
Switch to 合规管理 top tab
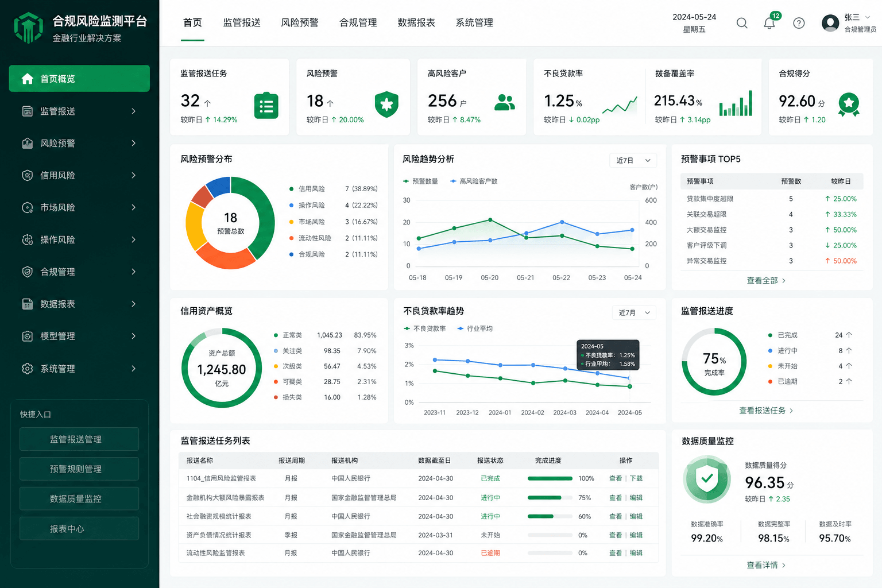click(x=358, y=22)
